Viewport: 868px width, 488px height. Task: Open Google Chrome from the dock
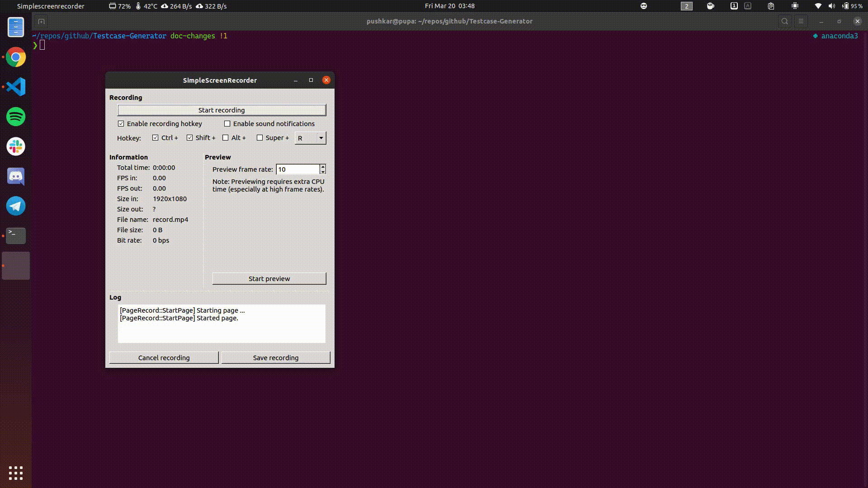(16, 57)
